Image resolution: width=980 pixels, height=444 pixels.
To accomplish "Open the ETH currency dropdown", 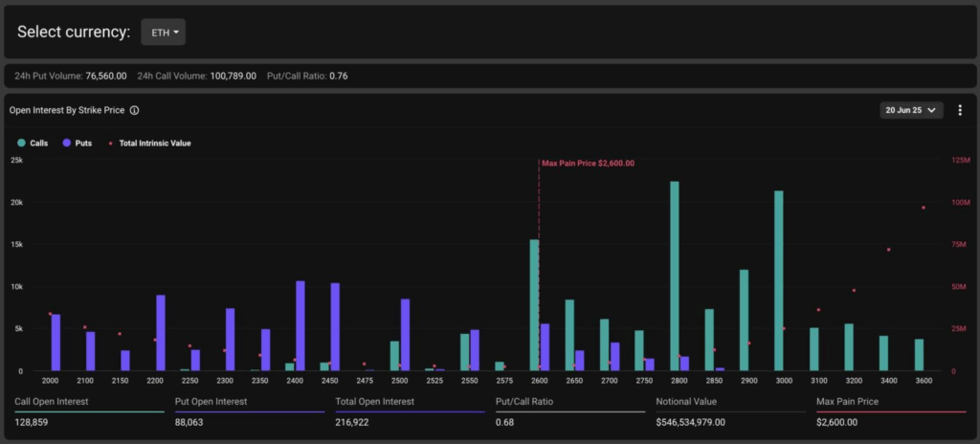I will point(163,33).
